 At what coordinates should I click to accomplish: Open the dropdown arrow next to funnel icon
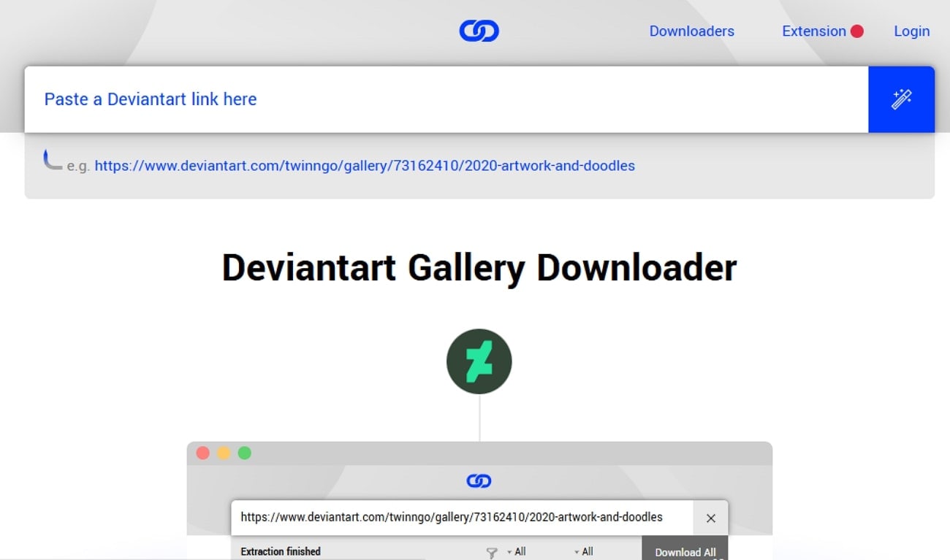(509, 551)
